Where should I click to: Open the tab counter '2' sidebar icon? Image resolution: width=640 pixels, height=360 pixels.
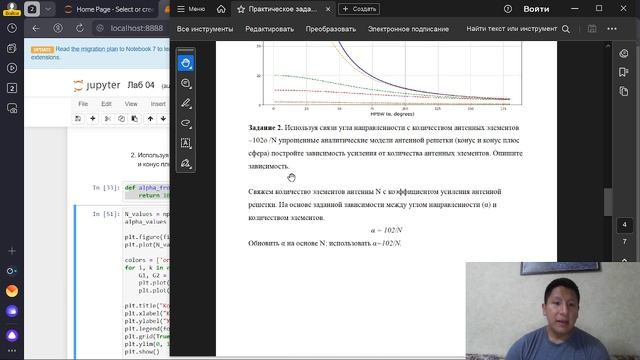[x=12, y=88]
